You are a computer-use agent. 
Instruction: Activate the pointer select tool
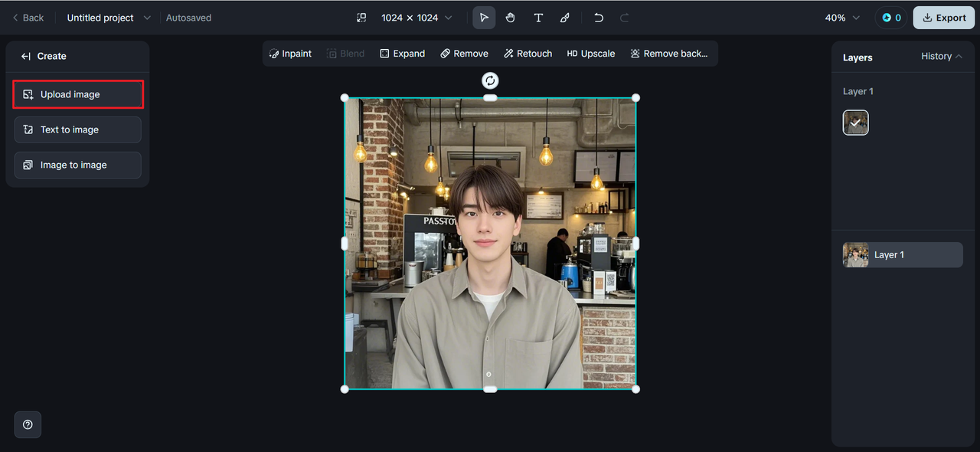pyautogui.click(x=484, y=18)
